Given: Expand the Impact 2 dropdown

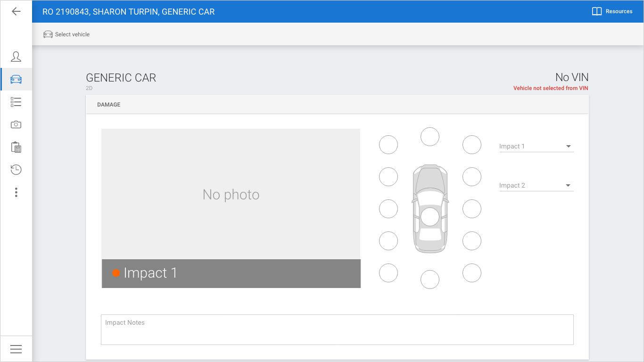Looking at the screenshot, I should coord(537,185).
